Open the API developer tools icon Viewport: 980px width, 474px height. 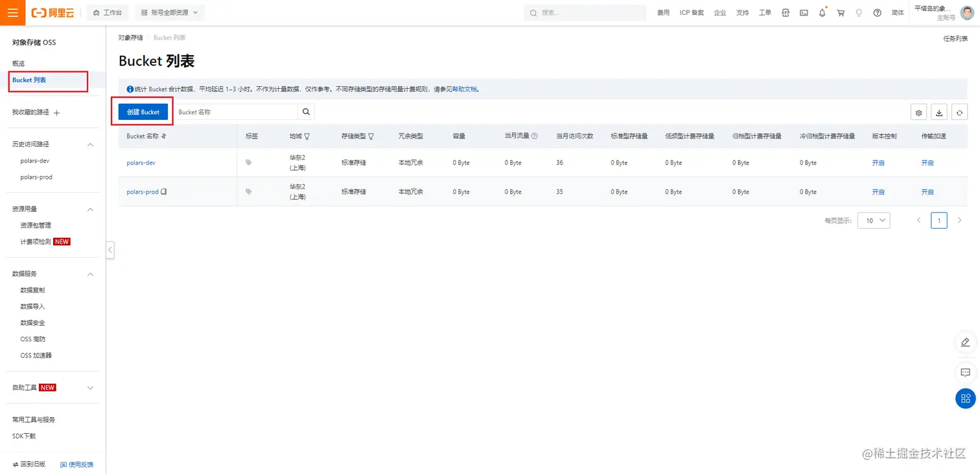[x=786, y=13]
